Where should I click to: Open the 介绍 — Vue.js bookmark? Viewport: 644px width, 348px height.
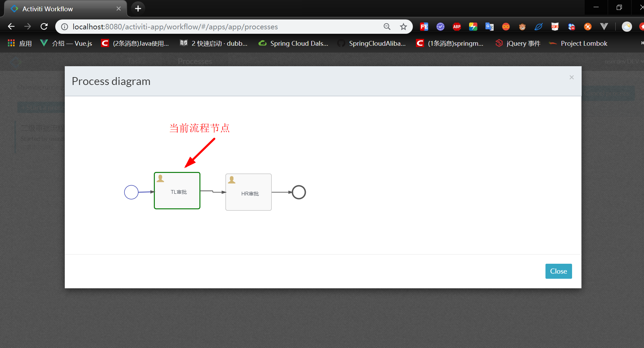[66, 43]
